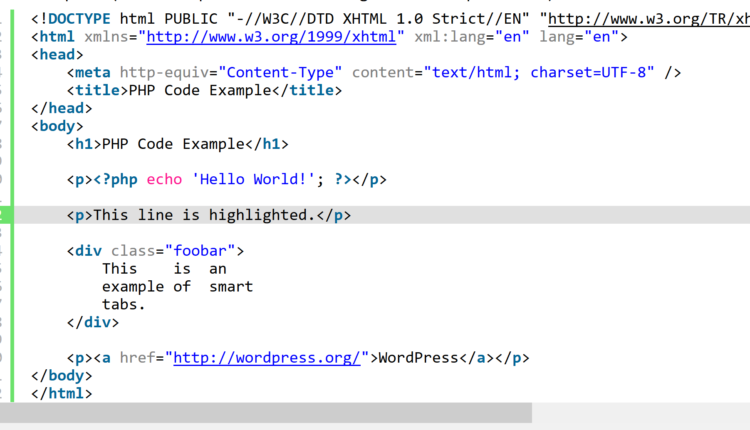Click the DOCTYPE keyword
Viewport: 750px width, 430px height.
click(79, 19)
